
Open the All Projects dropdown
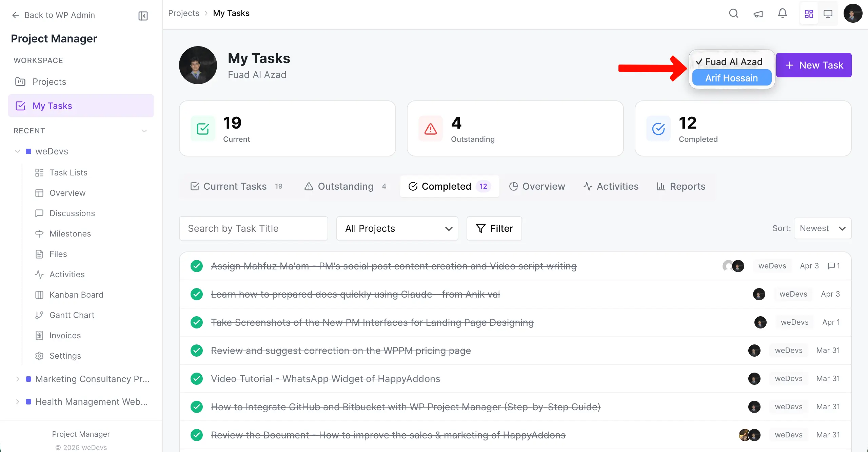click(x=397, y=228)
